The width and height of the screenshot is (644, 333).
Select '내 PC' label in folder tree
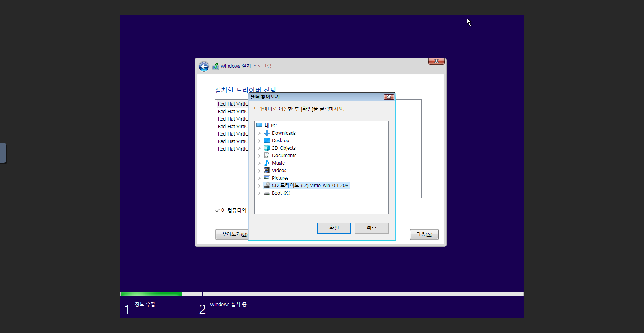[270, 126]
